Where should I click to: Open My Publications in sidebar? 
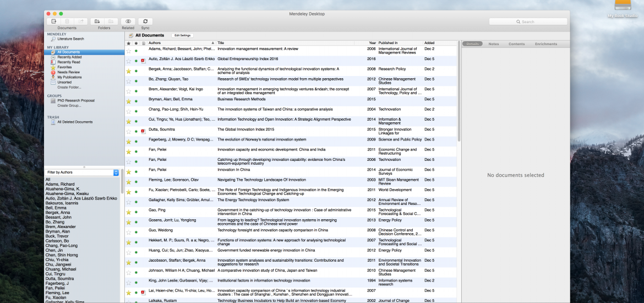tap(69, 77)
